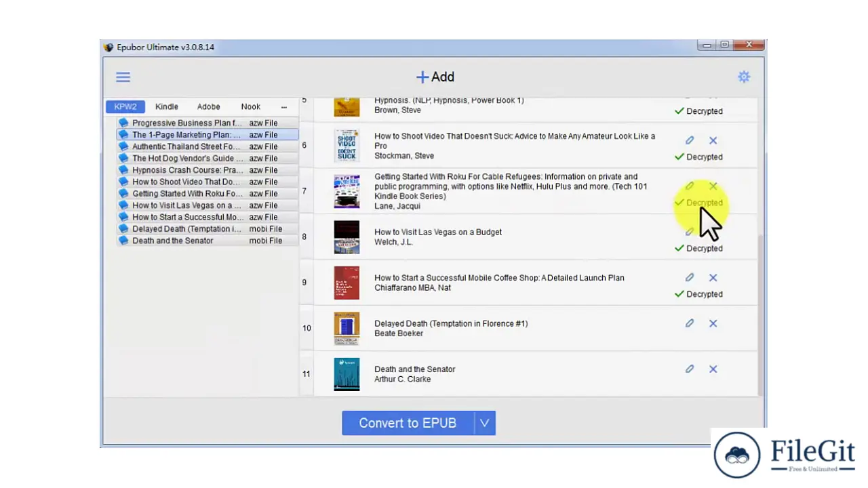Image resolution: width=868 pixels, height=488 pixels.
Task: Click the Death and the Senator cover
Action: [347, 374]
